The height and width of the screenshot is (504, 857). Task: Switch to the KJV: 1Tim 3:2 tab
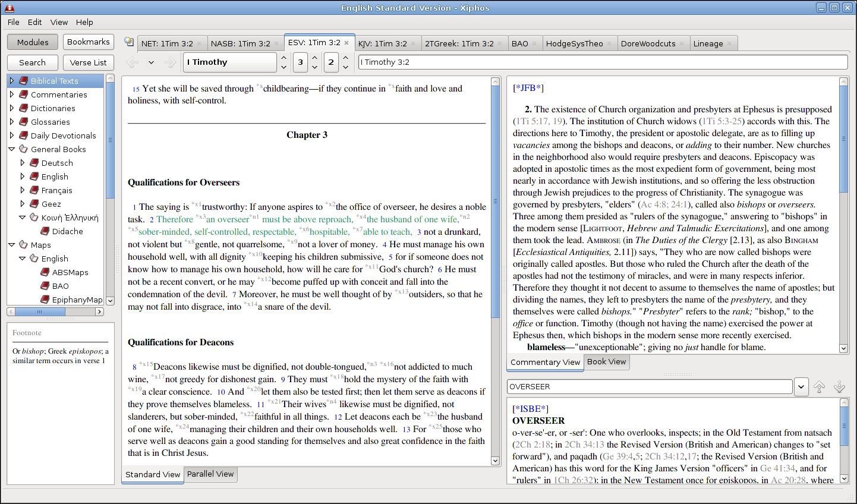(x=383, y=42)
